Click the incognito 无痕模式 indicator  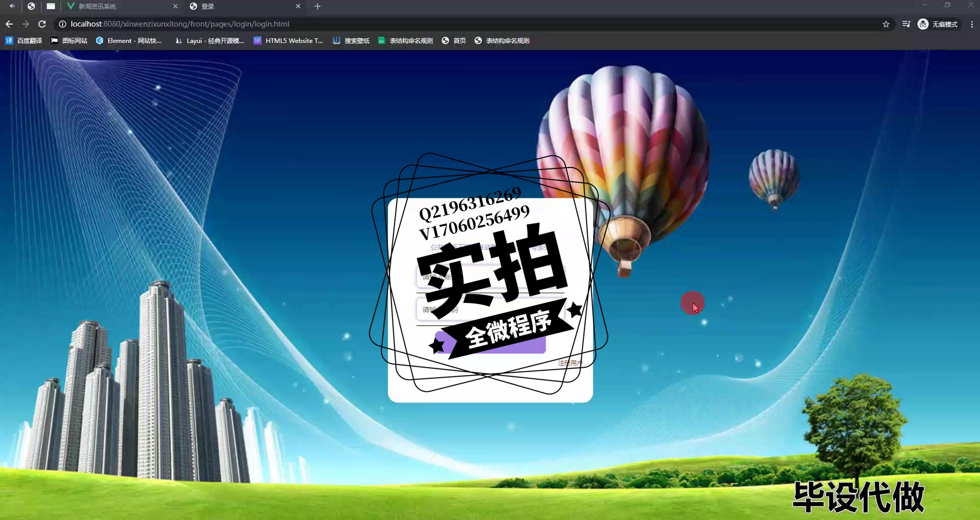pyautogui.click(x=938, y=24)
